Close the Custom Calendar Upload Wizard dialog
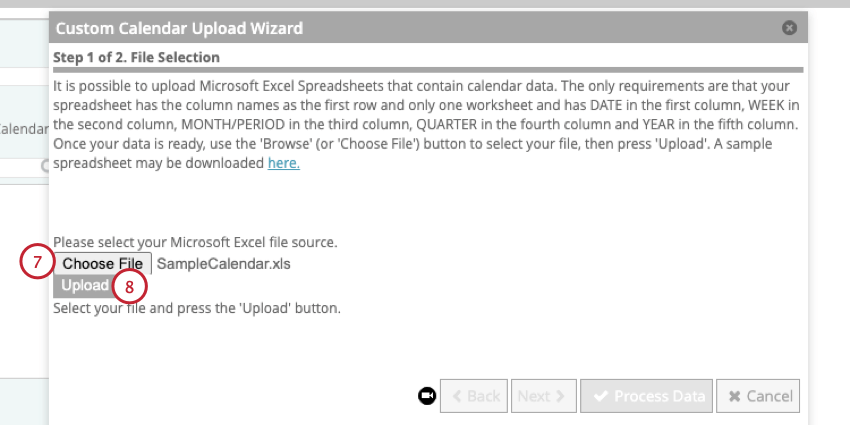Viewport: 850px width, 425px height. pos(789,29)
